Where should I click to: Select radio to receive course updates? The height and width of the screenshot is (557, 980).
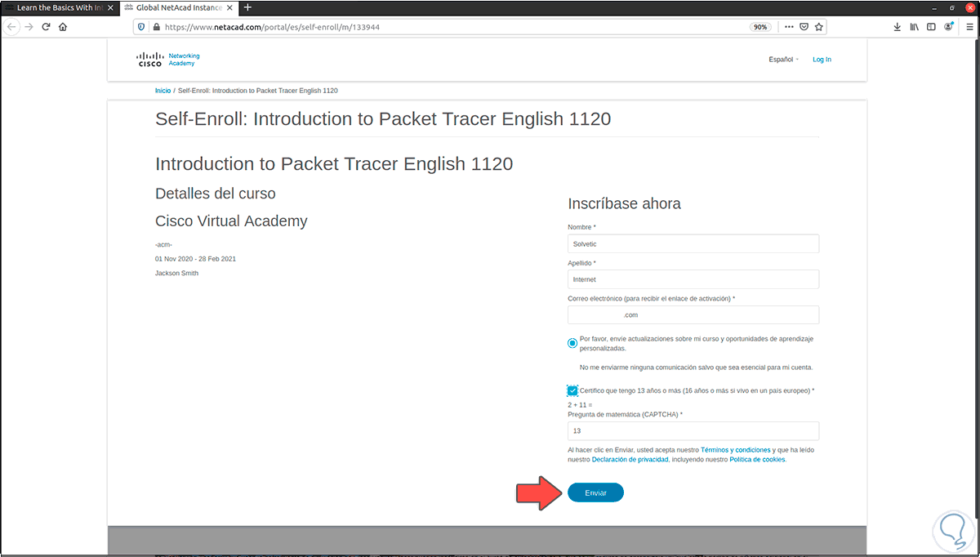[x=572, y=343]
